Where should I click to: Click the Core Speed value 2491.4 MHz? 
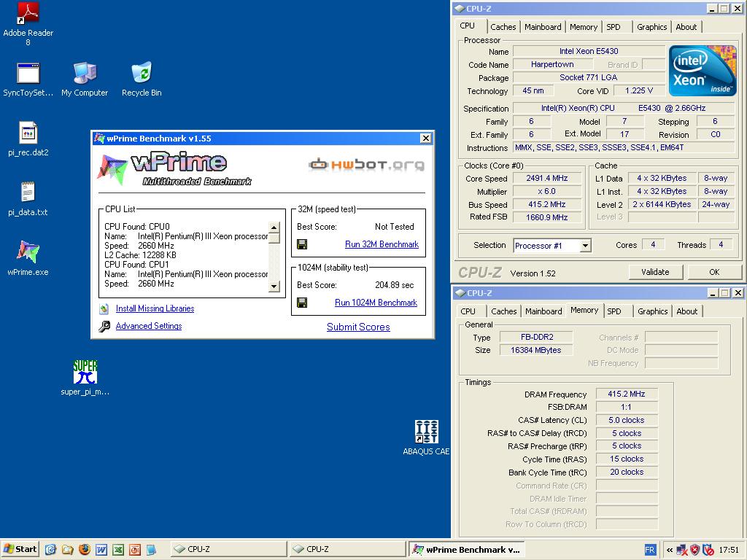[x=547, y=178]
